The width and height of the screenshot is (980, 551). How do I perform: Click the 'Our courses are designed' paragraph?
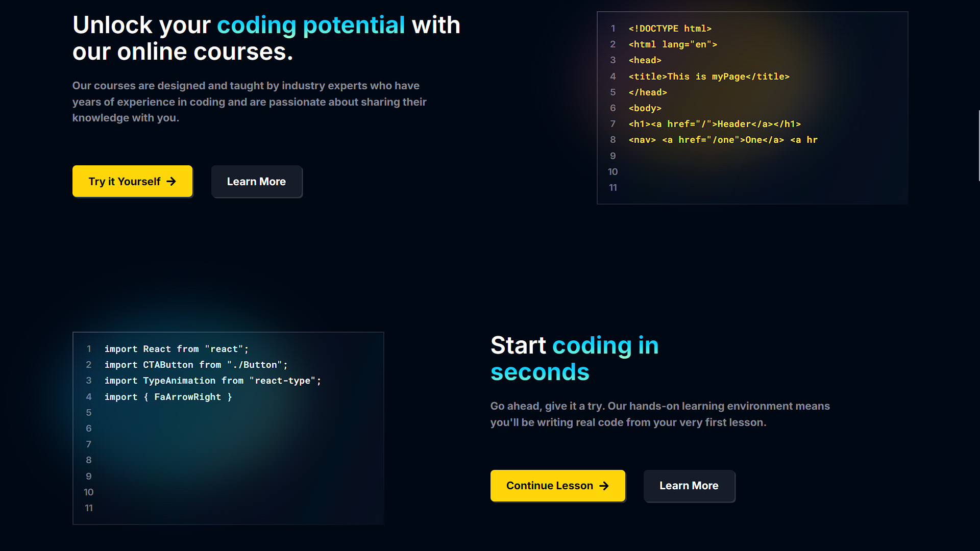[249, 102]
